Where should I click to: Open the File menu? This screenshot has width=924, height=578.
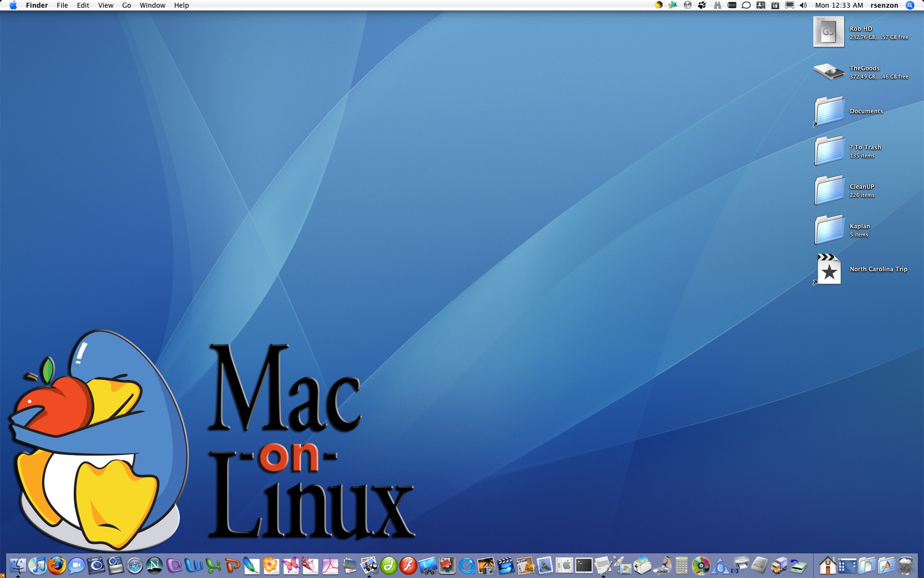pos(62,5)
